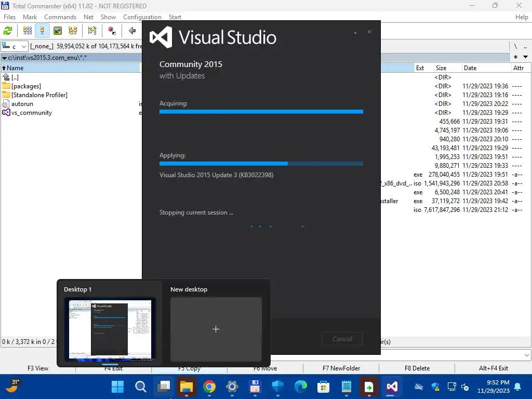532x399 pixels.
Task: Click the Applying progress bar
Action: 261,164
